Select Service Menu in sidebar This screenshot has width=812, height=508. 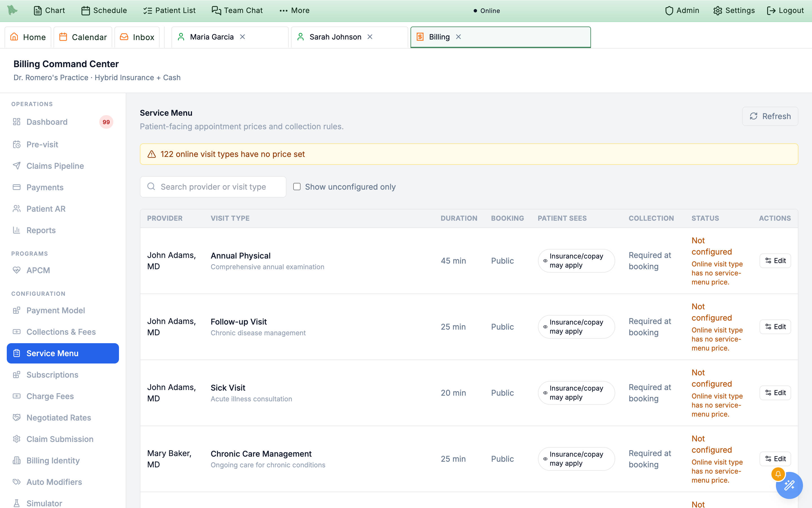click(x=63, y=353)
